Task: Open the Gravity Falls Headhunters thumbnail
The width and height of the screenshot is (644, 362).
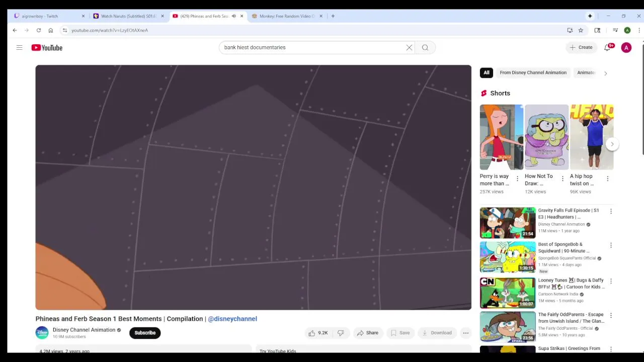Action: [x=508, y=223]
